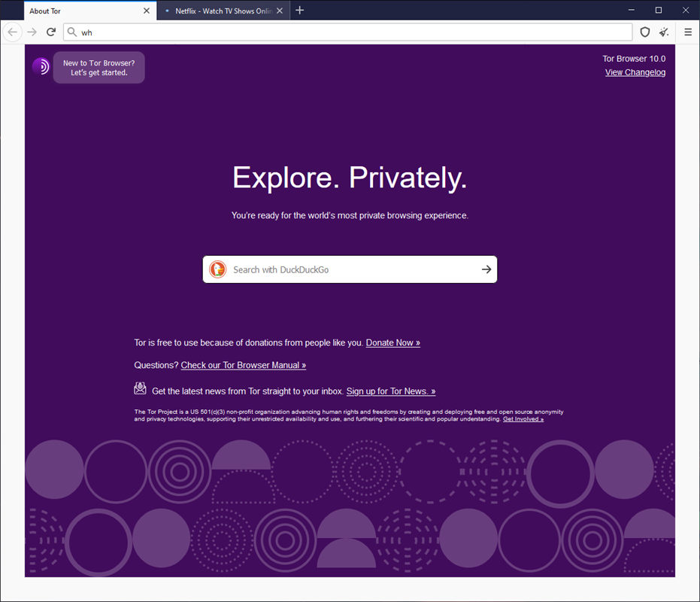Follow the Donate Now link
Image resolution: width=700 pixels, height=602 pixels.
click(x=392, y=343)
